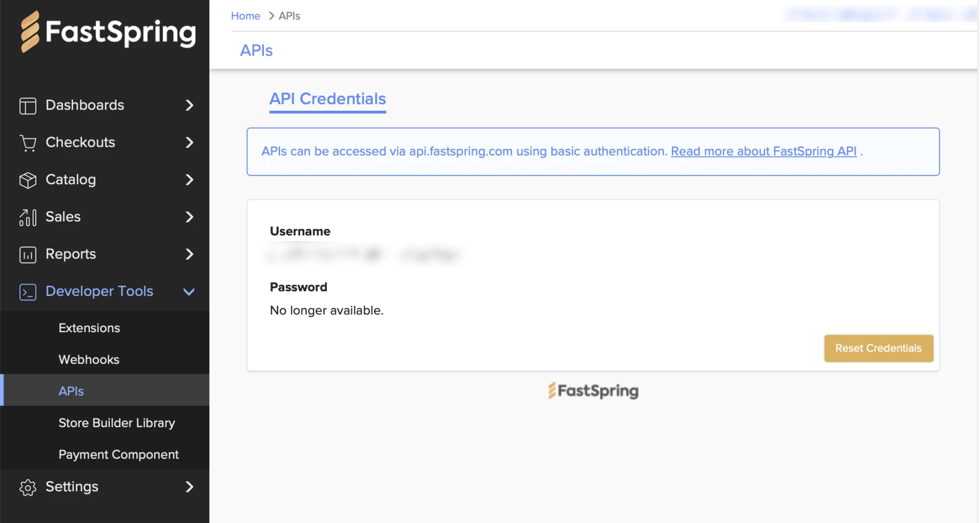980x523 pixels.
Task: Expand the Reports chevron
Action: pos(189,254)
